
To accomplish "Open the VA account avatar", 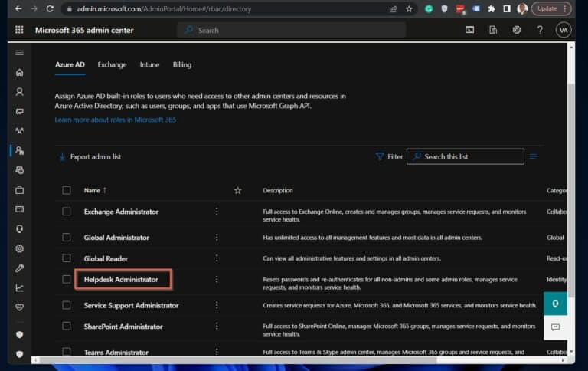I will coord(563,30).
